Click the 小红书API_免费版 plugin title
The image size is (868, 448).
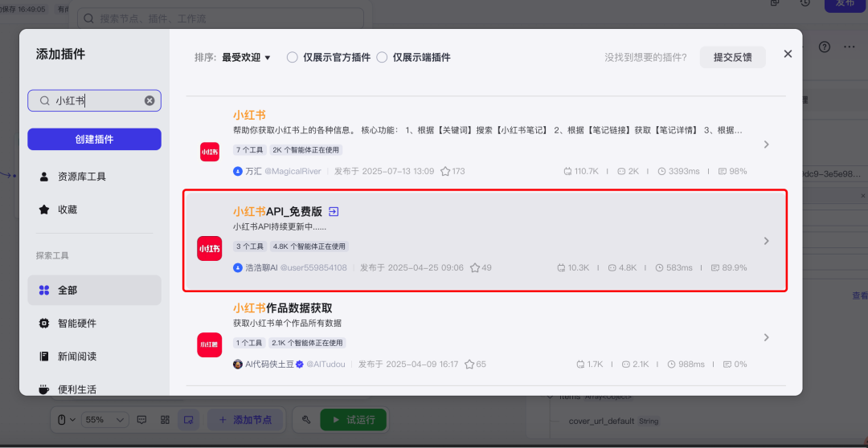277,211
